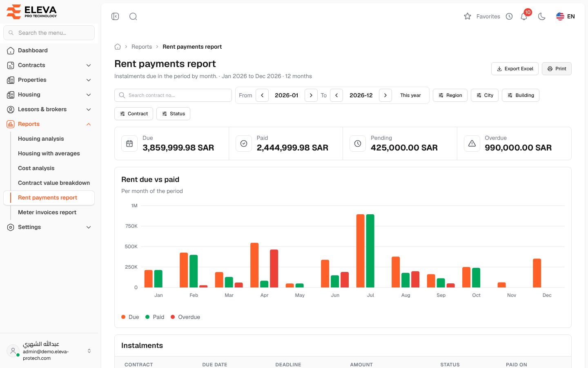Expand the Contracts menu chevron

click(x=89, y=65)
